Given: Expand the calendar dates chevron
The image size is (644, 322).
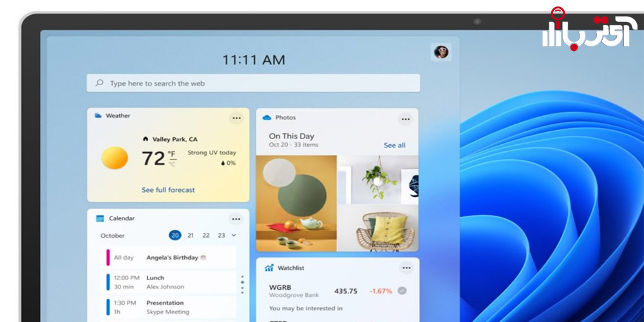Looking at the screenshot, I should point(234,235).
